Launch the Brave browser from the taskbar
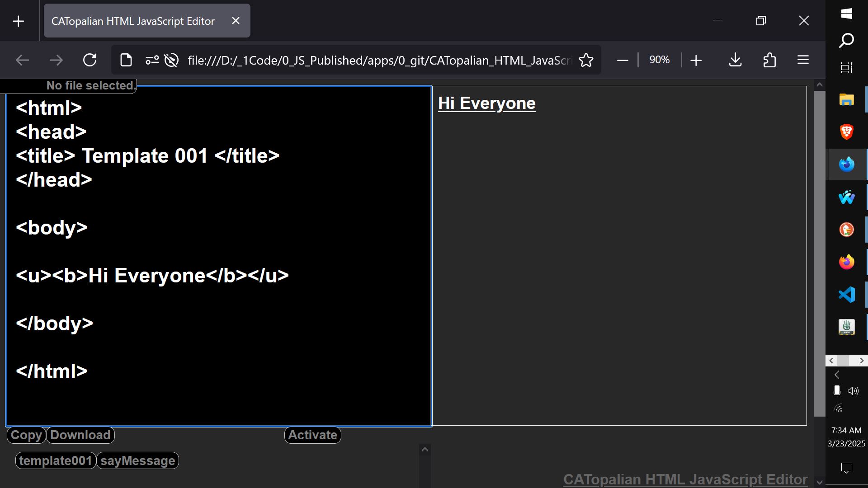868x488 pixels. (x=846, y=132)
